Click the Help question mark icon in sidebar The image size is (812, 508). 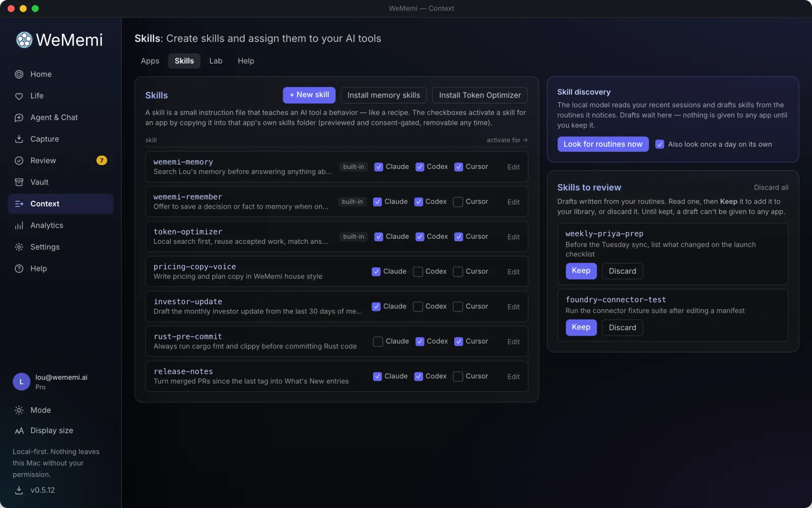click(x=19, y=269)
